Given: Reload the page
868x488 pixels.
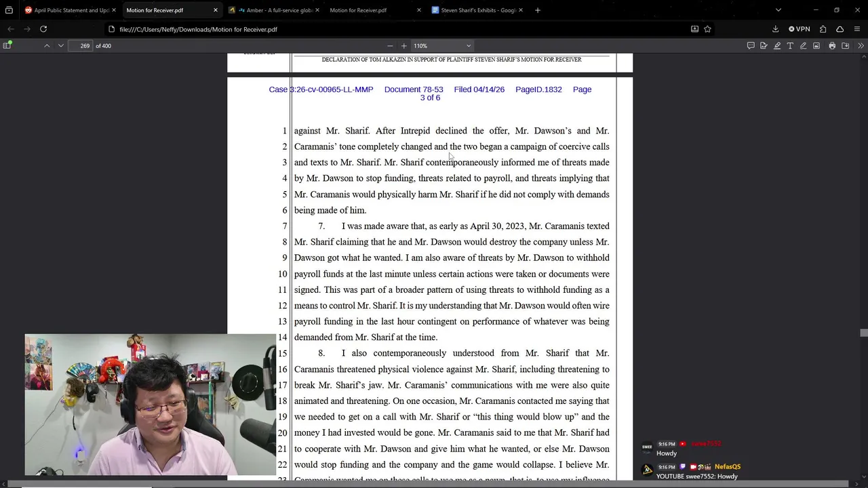Looking at the screenshot, I should coord(43,29).
